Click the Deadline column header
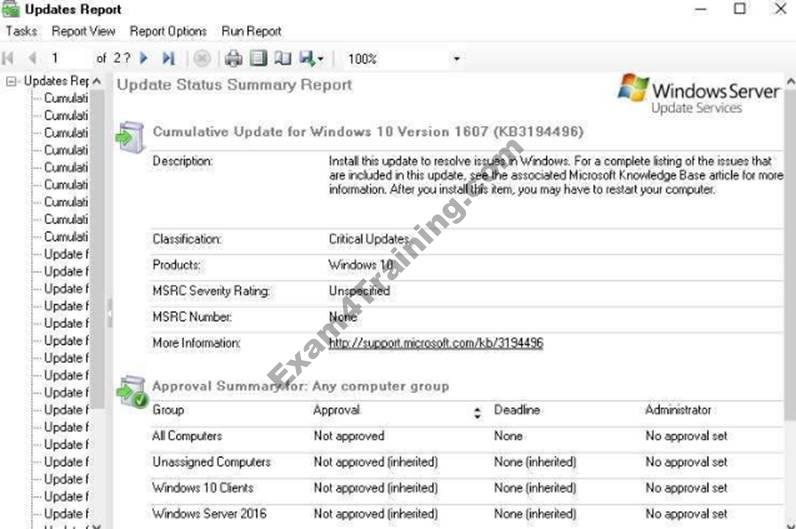Screen dimensions: 796x529 pos(517,410)
